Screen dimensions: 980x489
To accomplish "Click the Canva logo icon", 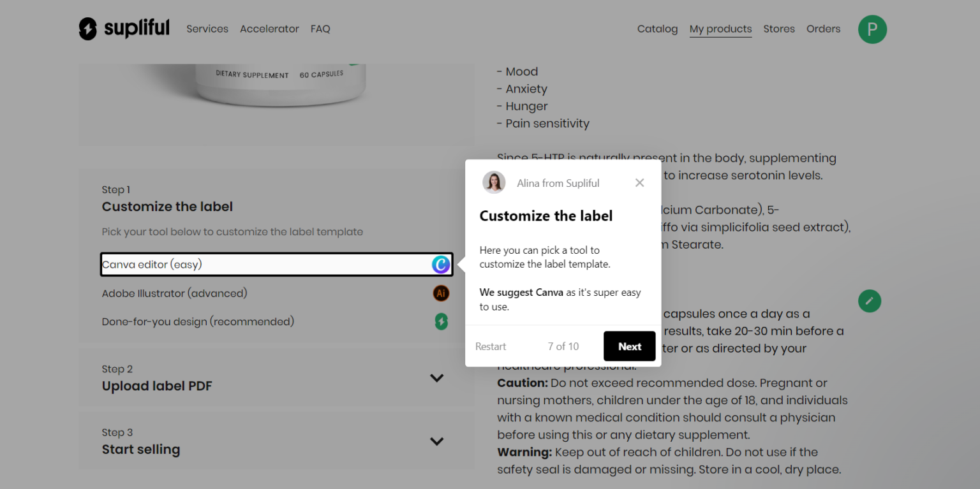I will tap(441, 265).
